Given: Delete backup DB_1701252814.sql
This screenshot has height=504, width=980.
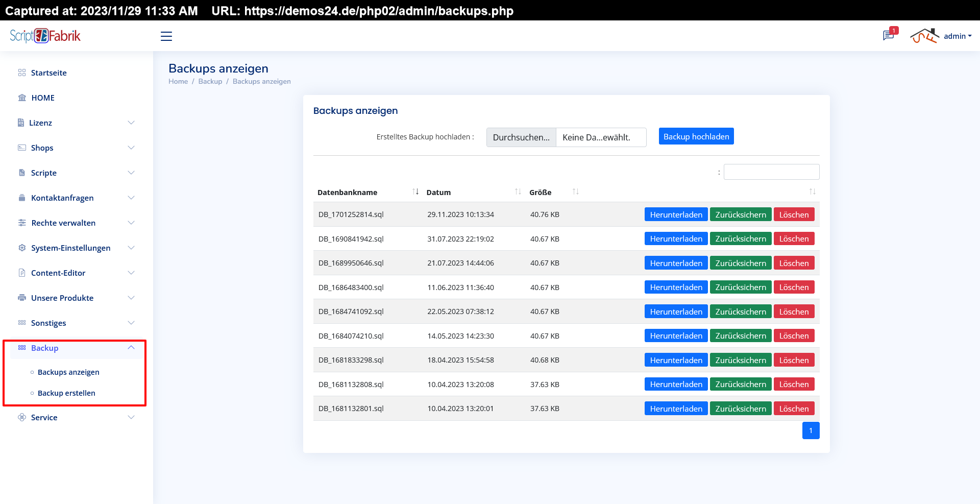Looking at the screenshot, I should pyautogui.click(x=794, y=214).
